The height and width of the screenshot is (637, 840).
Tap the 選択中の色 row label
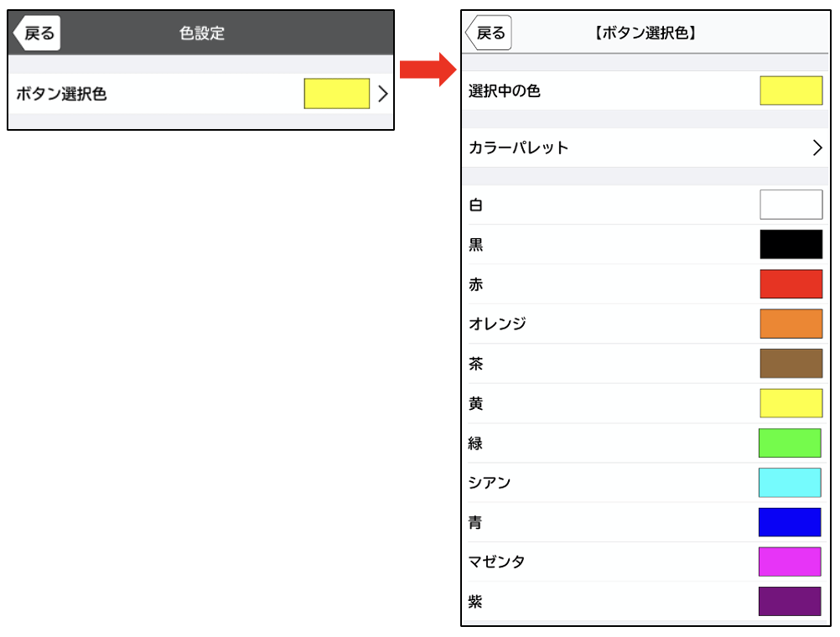pyautogui.click(x=505, y=91)
